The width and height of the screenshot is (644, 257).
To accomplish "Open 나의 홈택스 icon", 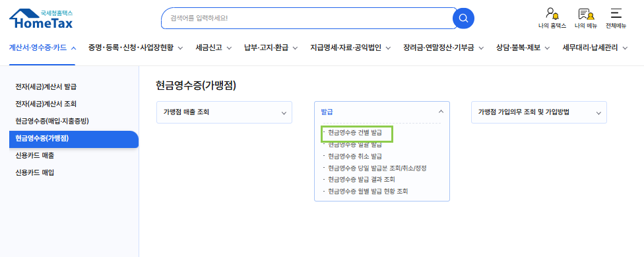I will coord(552,18).
